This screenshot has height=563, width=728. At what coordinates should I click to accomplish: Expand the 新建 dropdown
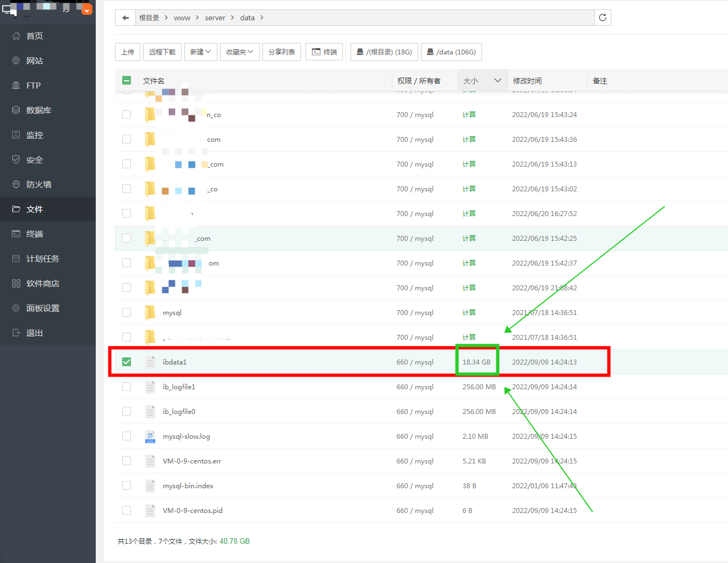201,52
